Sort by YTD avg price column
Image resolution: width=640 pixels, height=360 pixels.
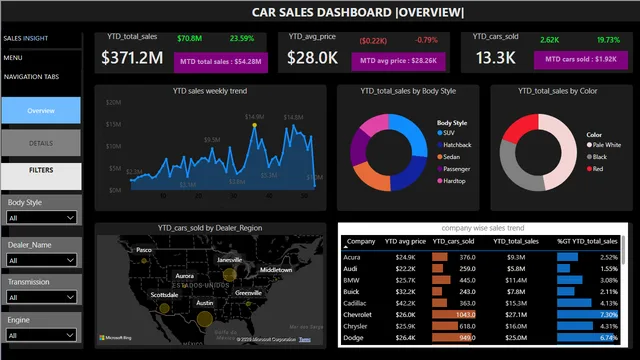tap(405, 241)
